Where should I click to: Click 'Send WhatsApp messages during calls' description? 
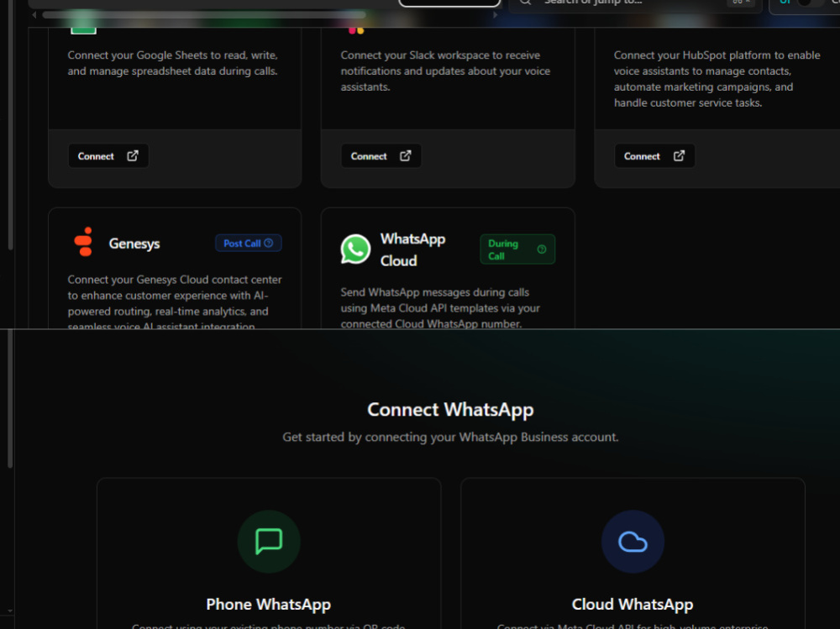pyautogui.click(x=440, y=308)
